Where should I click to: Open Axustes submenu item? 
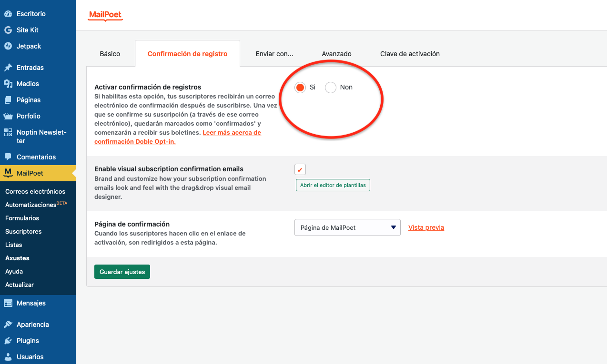click(x=17, y=258)
